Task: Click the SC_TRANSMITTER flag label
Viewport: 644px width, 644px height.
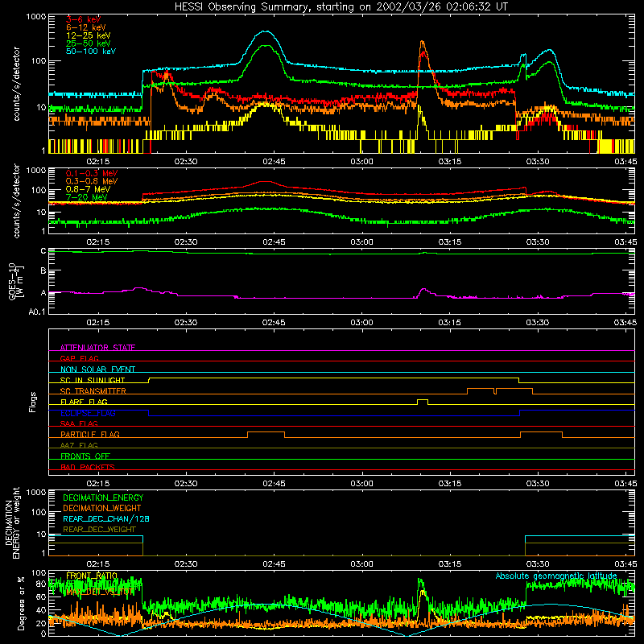Action: (x=93, y=390)
